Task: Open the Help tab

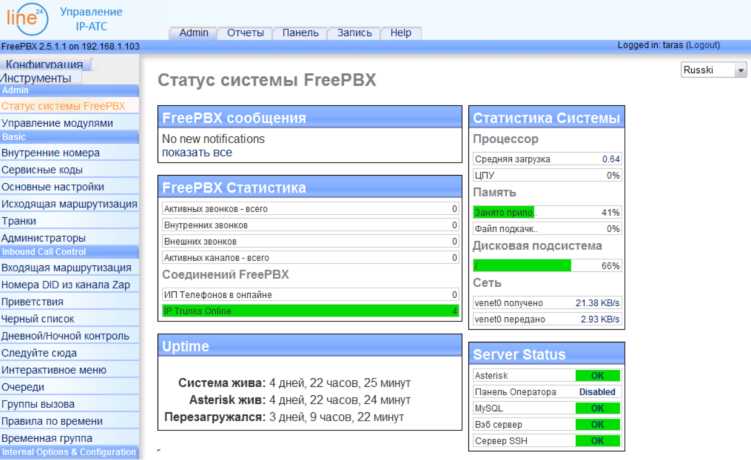Action: 401,33
